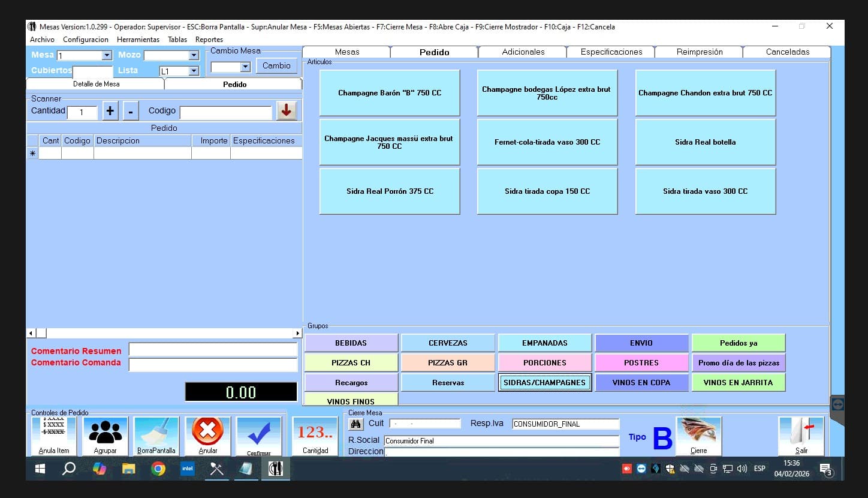Open the Cambio Mesa dropdown
This screenshot has width=868, height=498.
tap(245, 67)
